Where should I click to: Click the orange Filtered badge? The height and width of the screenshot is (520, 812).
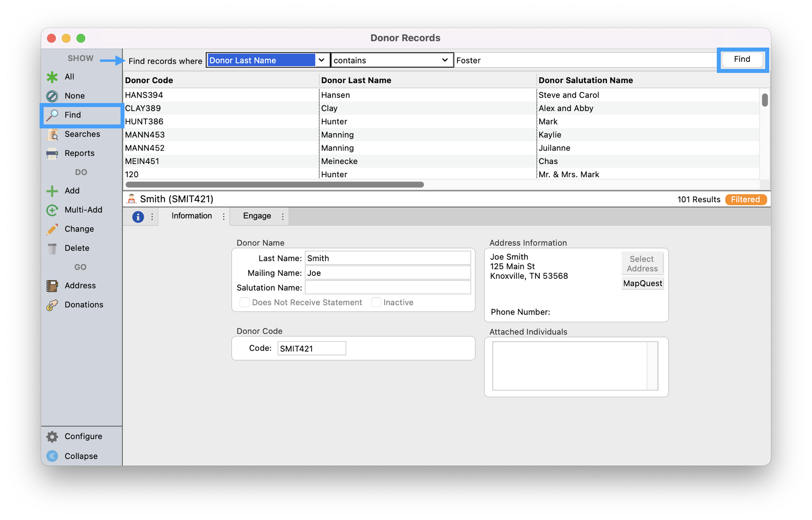coord(745,199)
